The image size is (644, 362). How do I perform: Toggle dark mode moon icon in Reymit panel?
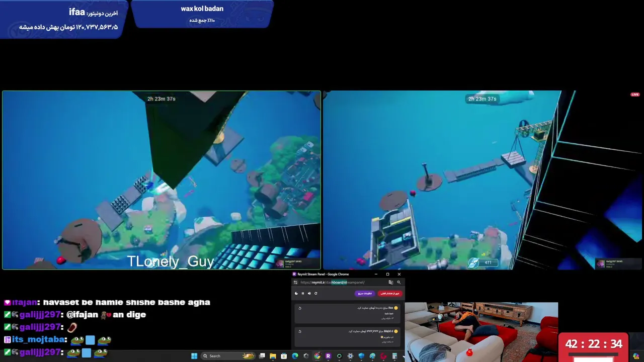tap(296, 294)
